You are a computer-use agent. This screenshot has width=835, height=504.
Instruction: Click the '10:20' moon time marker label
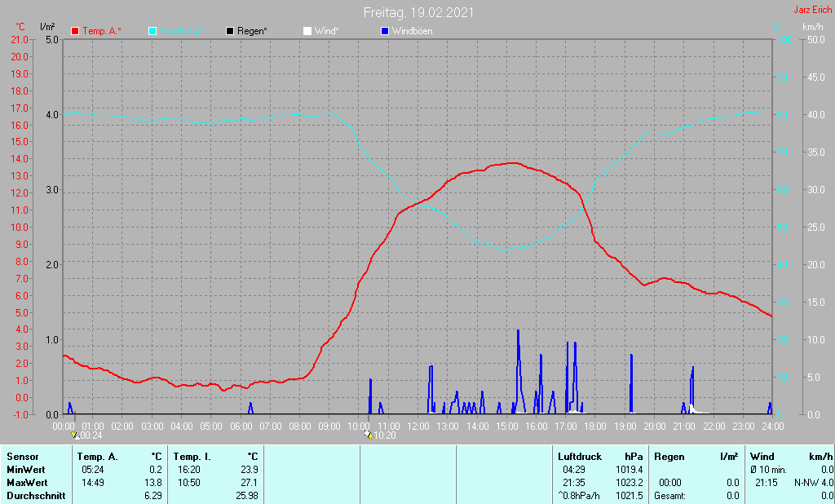385,435
